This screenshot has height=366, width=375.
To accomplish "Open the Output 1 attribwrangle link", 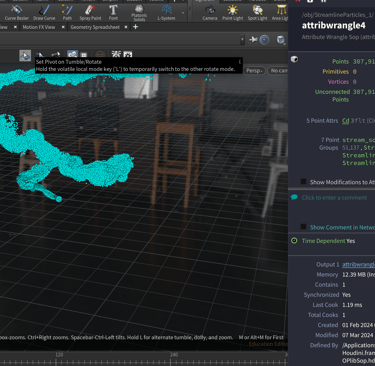I will [358, 264].
